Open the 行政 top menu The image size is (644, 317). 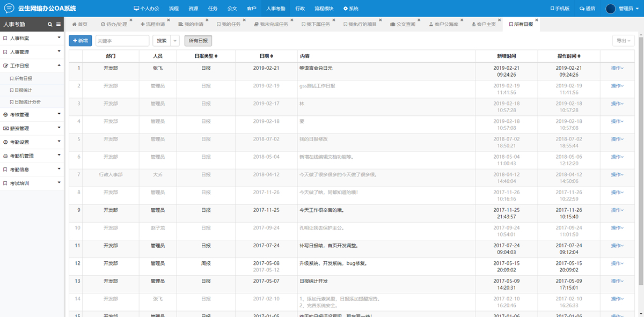pos(300,9)
